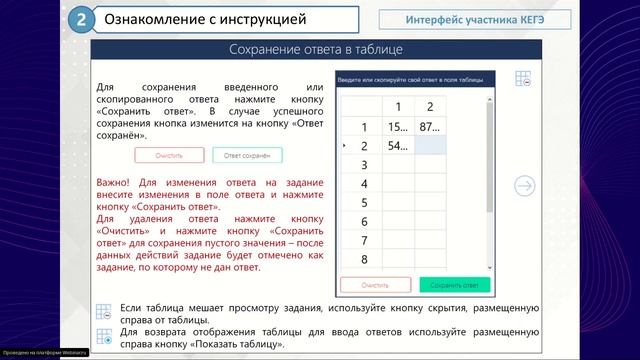
Task: Click highlighted empty cell row 2 column 2
Action: coord(430,146)
